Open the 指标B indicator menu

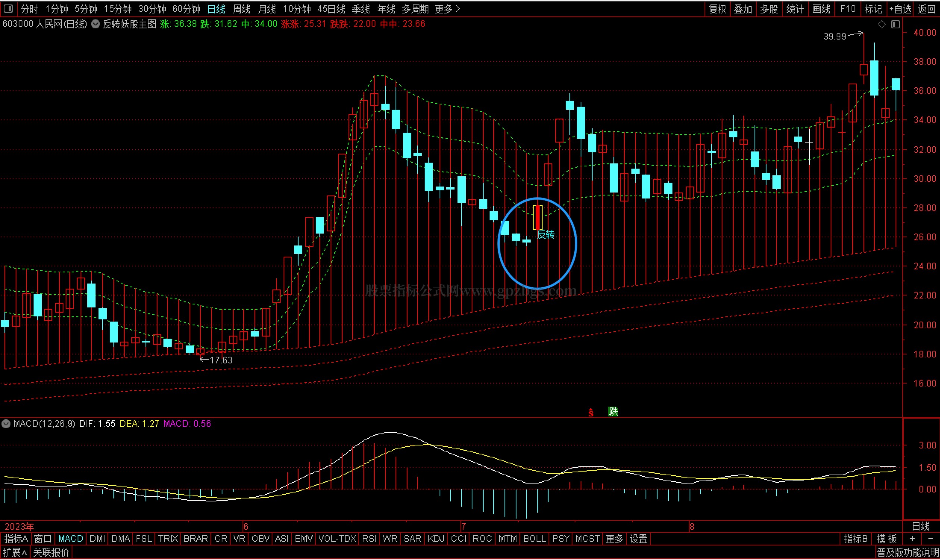pos(856,539)
